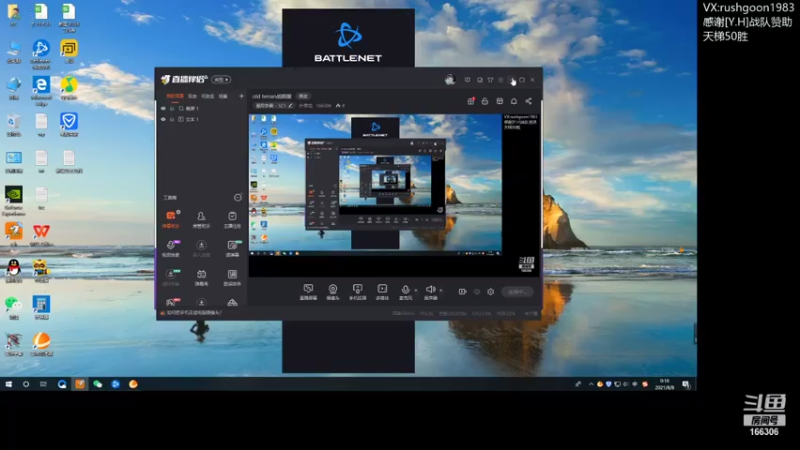Open the TV-shaped tool in third toolbox row

click(x=201, y=278)
